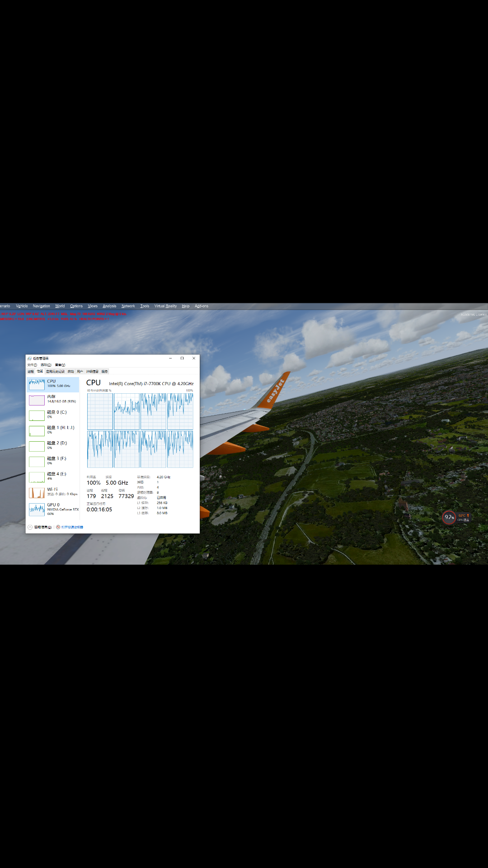Image resolution: width=488 pixels, height=868 pixels.
Task: Switch to the 启动 (Startup) tab
Action: tap(70, 372)
